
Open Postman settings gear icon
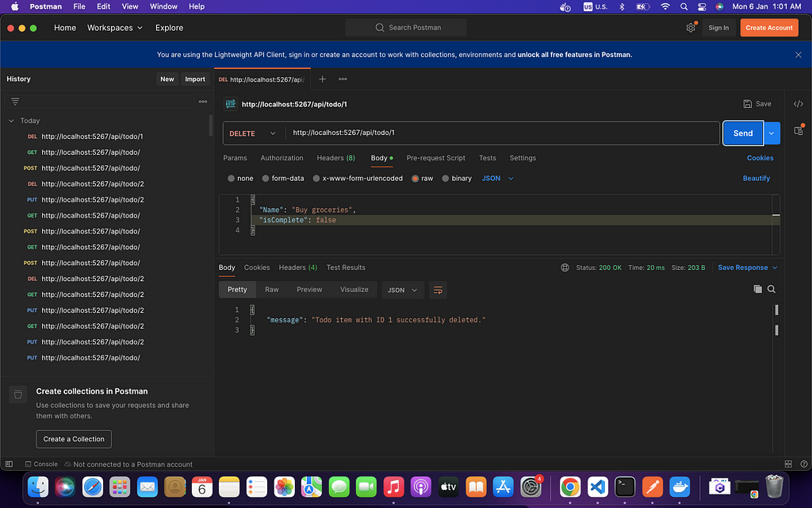tap(691, 28)
